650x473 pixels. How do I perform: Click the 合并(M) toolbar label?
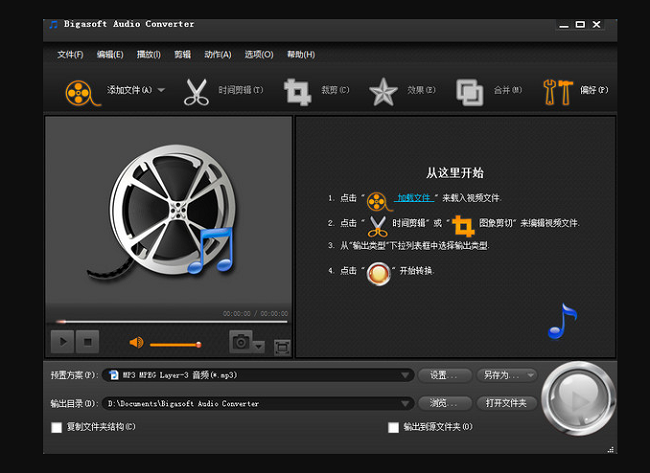coord(508,90)
